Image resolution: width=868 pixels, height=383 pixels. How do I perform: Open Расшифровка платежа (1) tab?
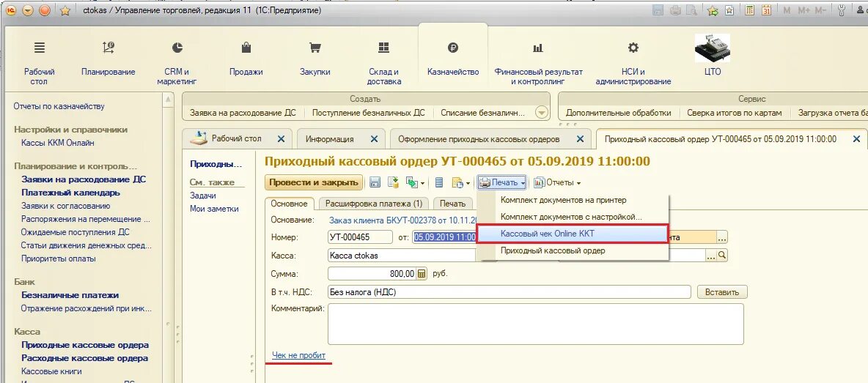(x=374, y=204)
